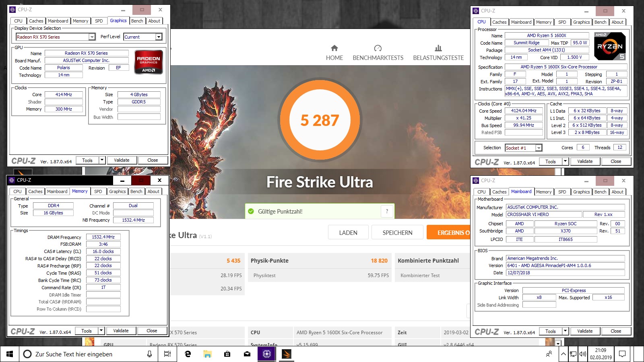This screenshot has height=362, width=644.
Task: Click Close in the Memory window
Action: tap(152, 331)
